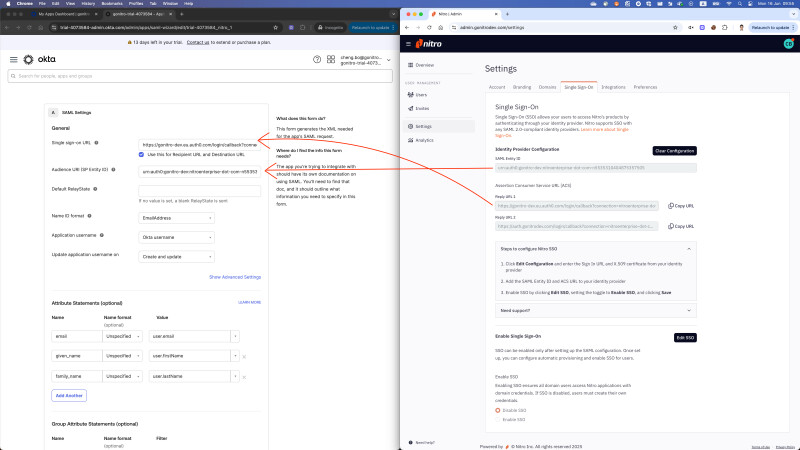Viewport: 800px width, 450px height.
Task: Switch to the Preferences tab
Action: click(645, 87)
